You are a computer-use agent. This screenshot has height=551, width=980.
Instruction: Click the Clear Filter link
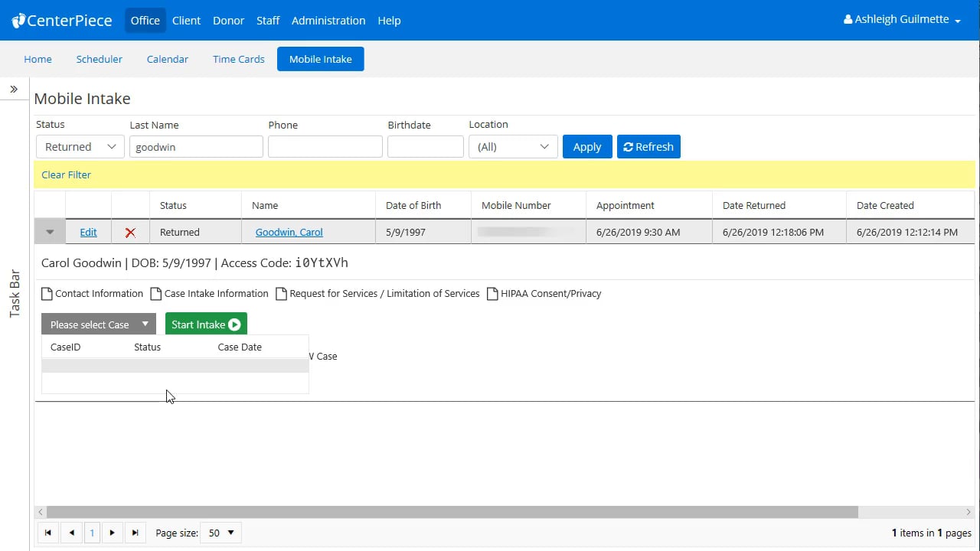(x=66, y=174)
